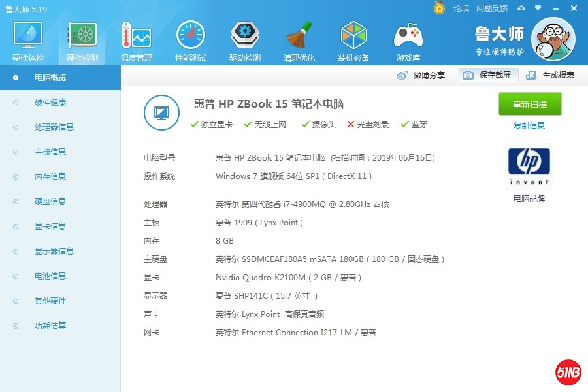Open 电池信息 sidebar section
Screen dimensions: 588x392
pyautogui.click(x=50, y=276)
